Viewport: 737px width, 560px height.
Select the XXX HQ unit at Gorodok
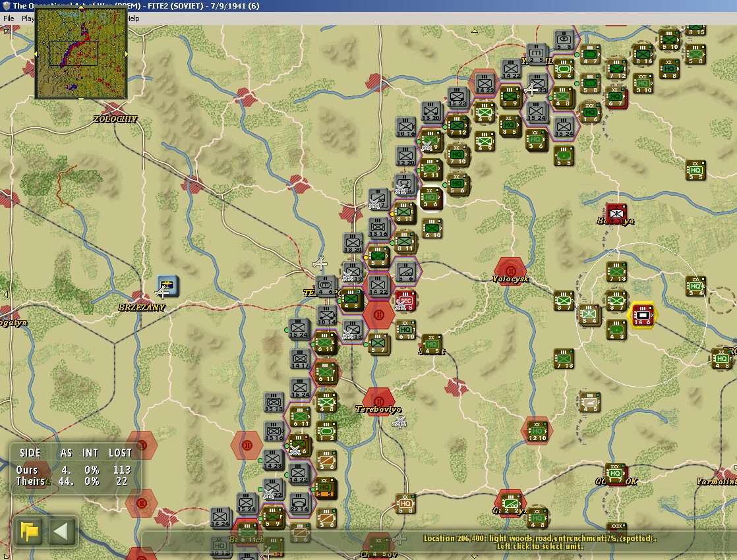click(x=615, y=474)
